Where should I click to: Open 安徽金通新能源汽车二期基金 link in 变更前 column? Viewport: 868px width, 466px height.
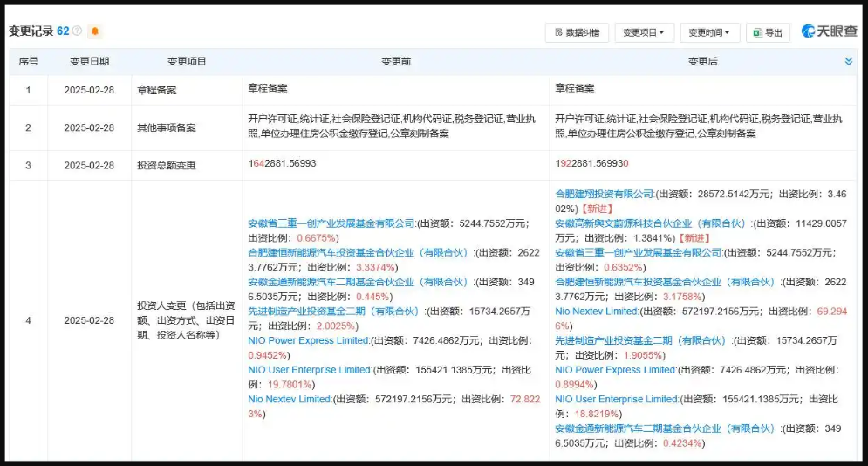(359, 282)
